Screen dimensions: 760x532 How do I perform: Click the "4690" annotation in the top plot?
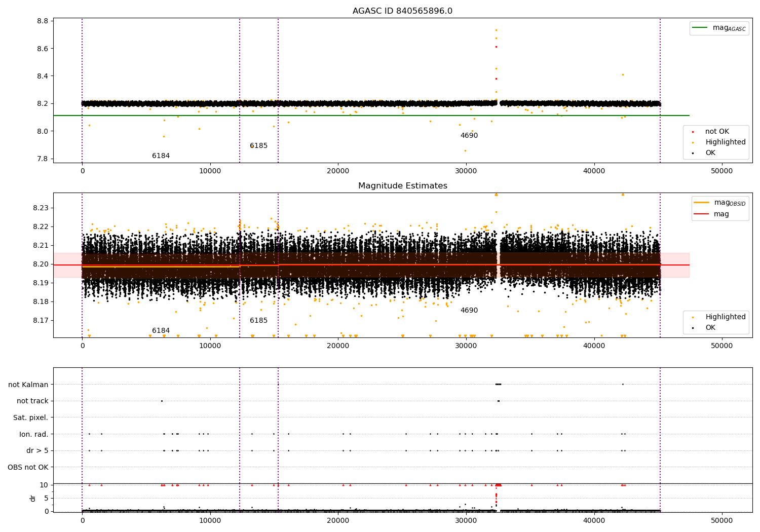(469, 136)
